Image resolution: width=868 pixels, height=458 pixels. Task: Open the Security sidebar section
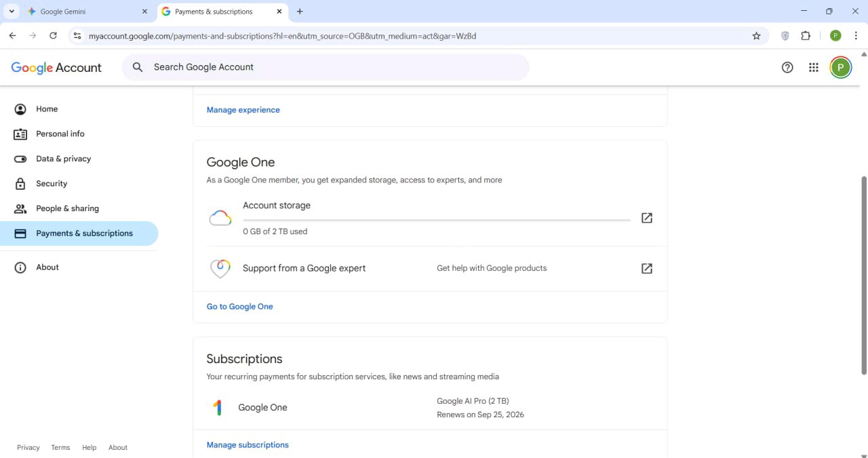pos(52,184)
